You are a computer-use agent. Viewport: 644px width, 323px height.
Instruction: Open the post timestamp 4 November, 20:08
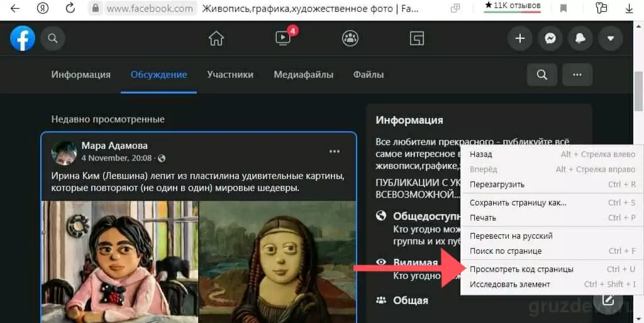pyautogui.click(x=116, y=158)
